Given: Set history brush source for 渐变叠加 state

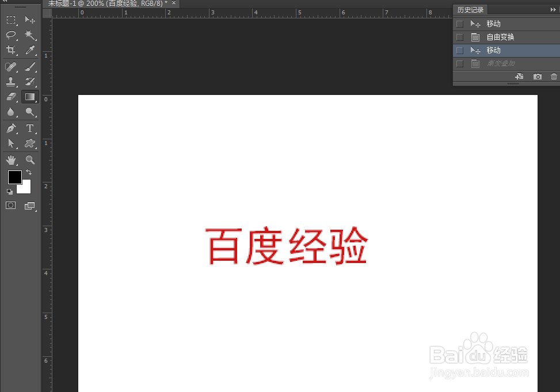Looking at the screenshot, I should [x=460, y=63].
